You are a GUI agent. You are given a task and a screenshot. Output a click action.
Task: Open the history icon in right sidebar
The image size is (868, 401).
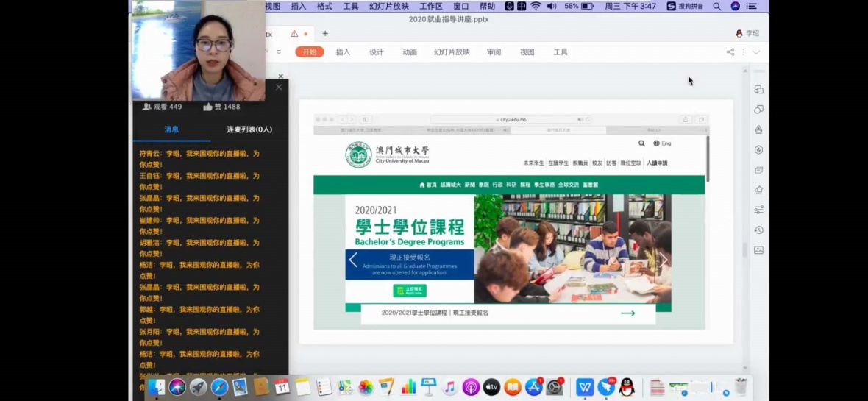click(758, 230)
